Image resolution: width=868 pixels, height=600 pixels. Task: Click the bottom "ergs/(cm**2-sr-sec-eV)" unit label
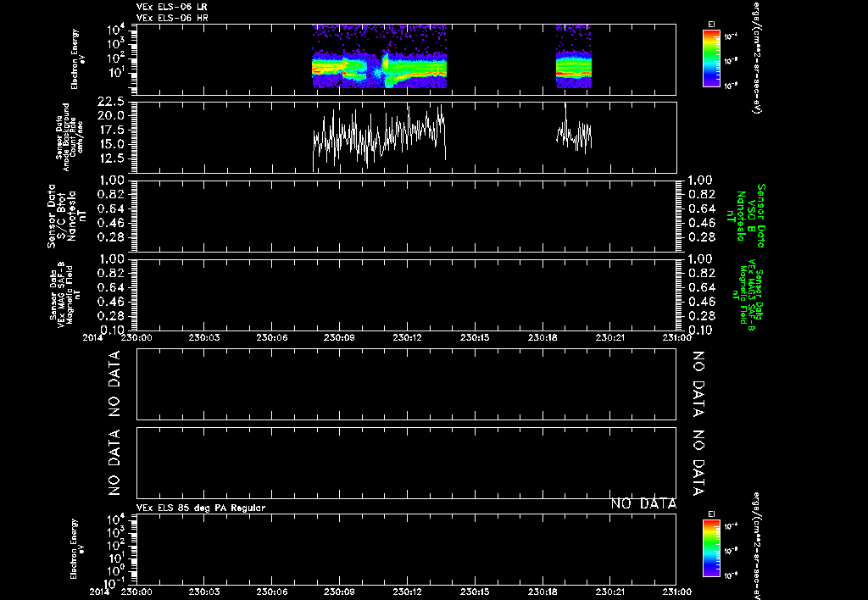(x=756, y=546)
